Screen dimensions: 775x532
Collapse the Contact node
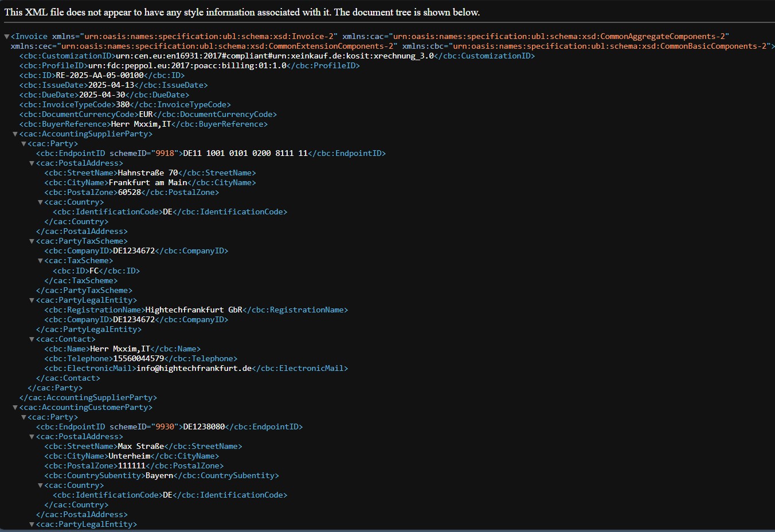coord(32,339)
